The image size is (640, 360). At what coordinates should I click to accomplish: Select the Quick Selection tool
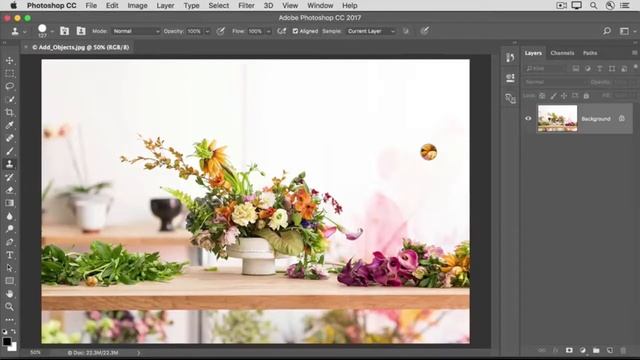point(9,99)
